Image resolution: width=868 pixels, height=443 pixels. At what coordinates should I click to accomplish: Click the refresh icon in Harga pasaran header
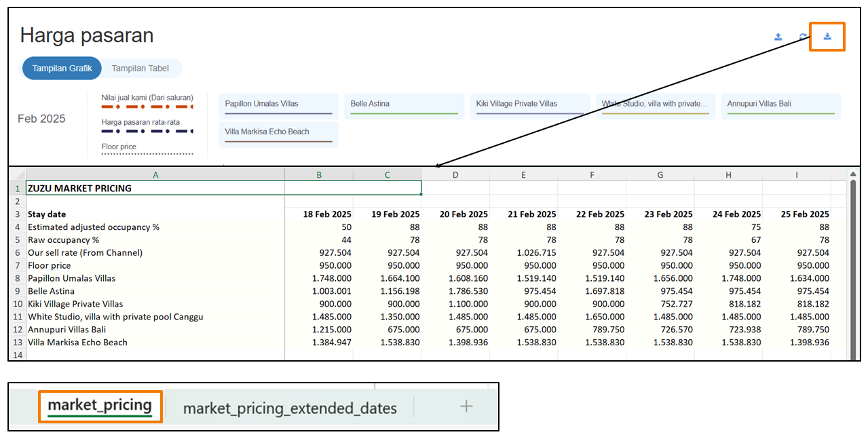click(803, 37)
